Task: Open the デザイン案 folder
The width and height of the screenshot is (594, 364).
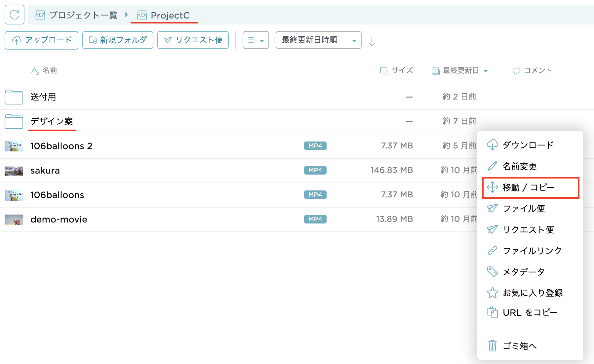Action: point(52,121)
